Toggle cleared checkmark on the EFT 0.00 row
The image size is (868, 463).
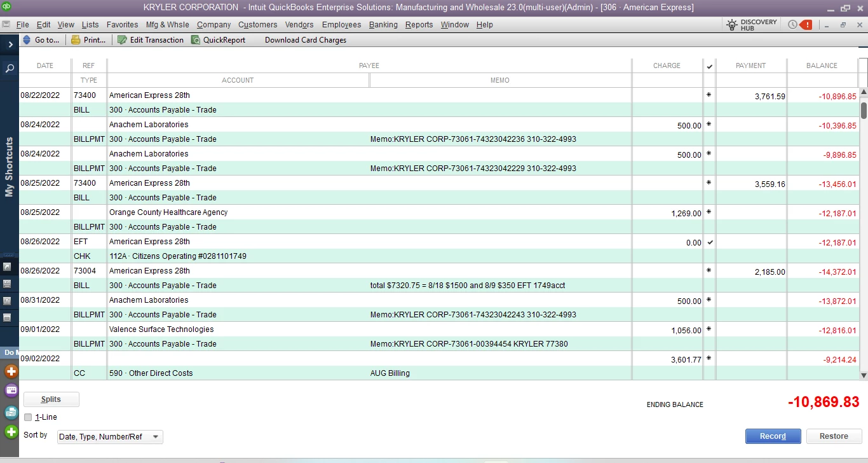(x=709, y=242)
